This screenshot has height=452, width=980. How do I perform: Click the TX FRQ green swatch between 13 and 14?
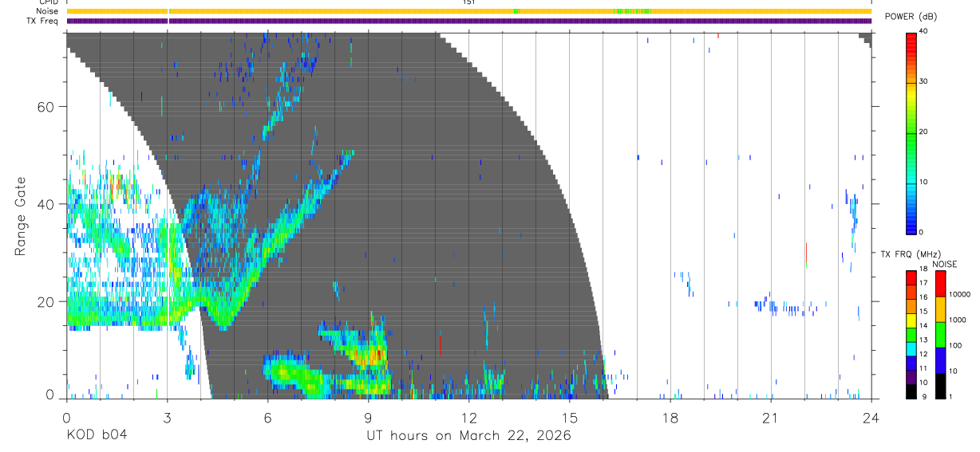click(911, 334)
